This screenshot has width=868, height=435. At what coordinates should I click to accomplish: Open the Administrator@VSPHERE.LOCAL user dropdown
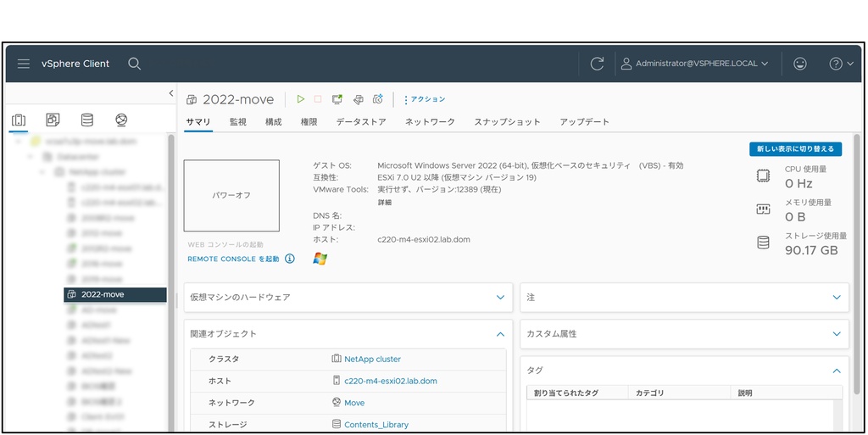(x=695, y=64)
